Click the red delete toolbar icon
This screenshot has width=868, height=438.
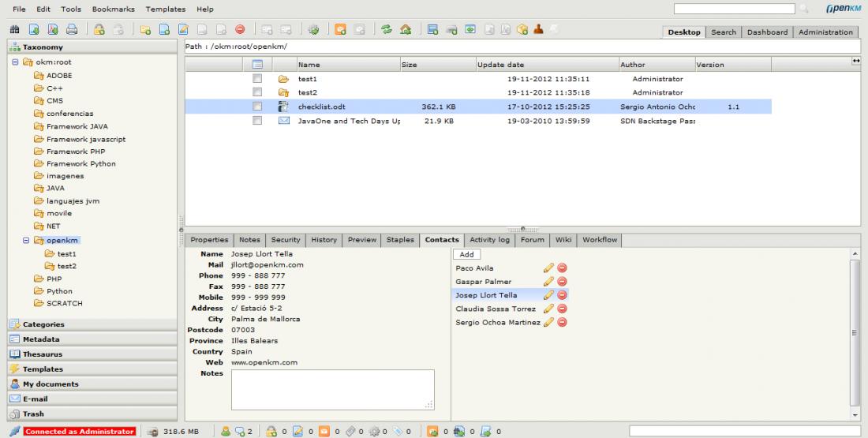(240, 29)
